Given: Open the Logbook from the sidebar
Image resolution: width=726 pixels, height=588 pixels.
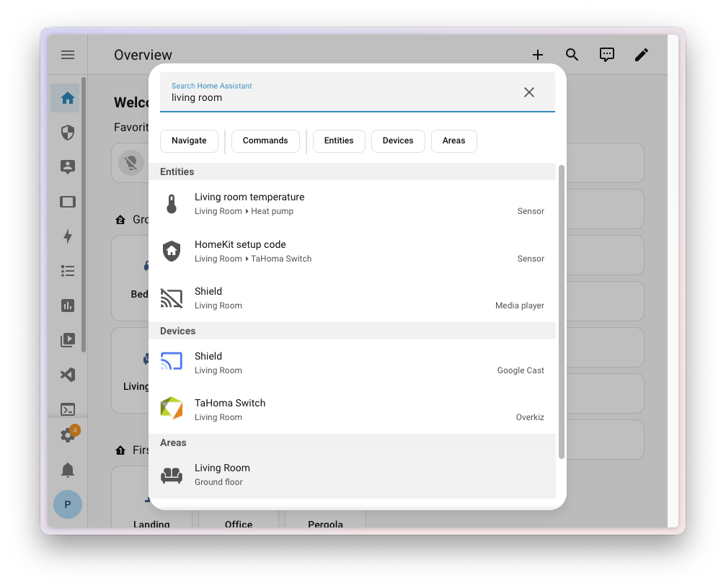Looking at the screenshot, I should point(67,270).
